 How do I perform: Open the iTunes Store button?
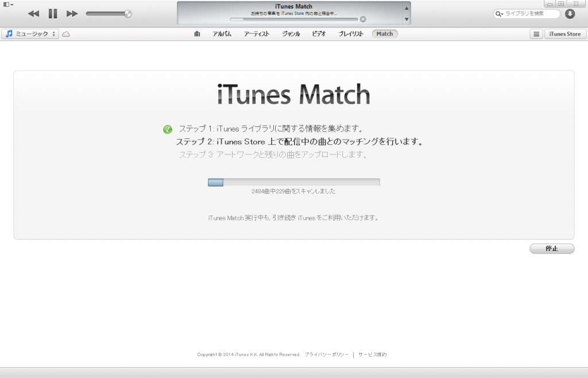pyautogui.click(x=565, y=34)
